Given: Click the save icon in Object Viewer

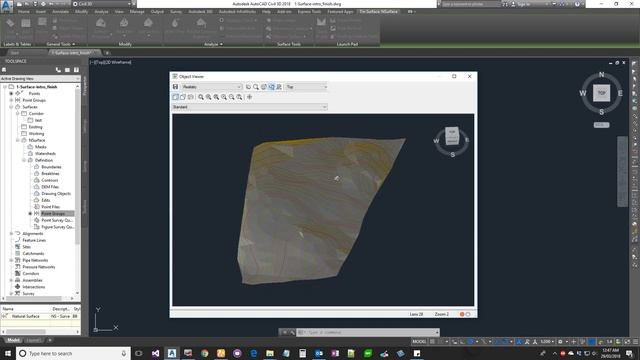Looking at the screenshot, I should pos(176,87).
